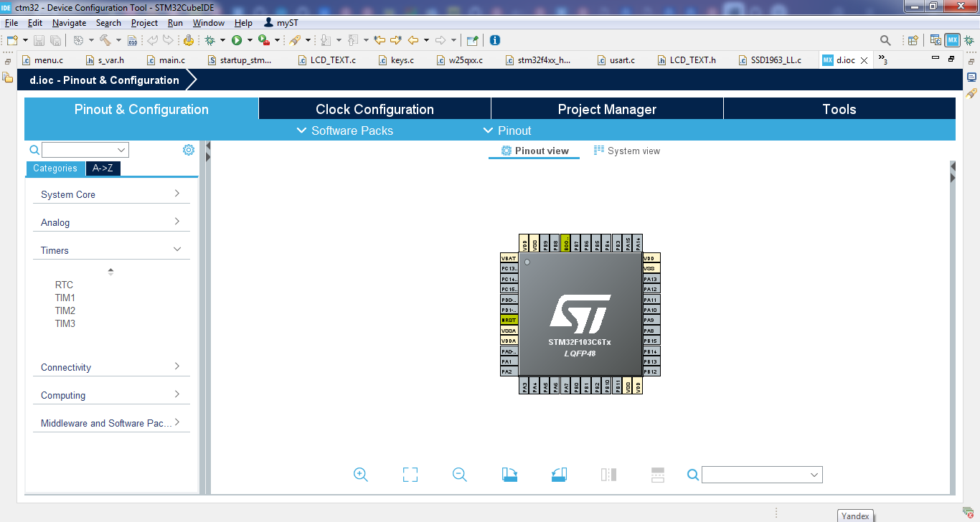Click the Build hammer icon
This screenshot has height=522, width=980.
pos(105,40)
